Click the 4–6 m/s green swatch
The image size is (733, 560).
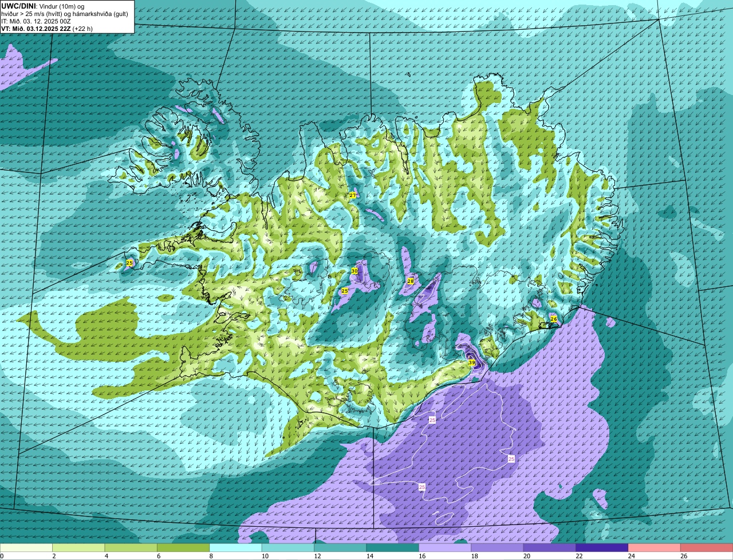point(131,548)
